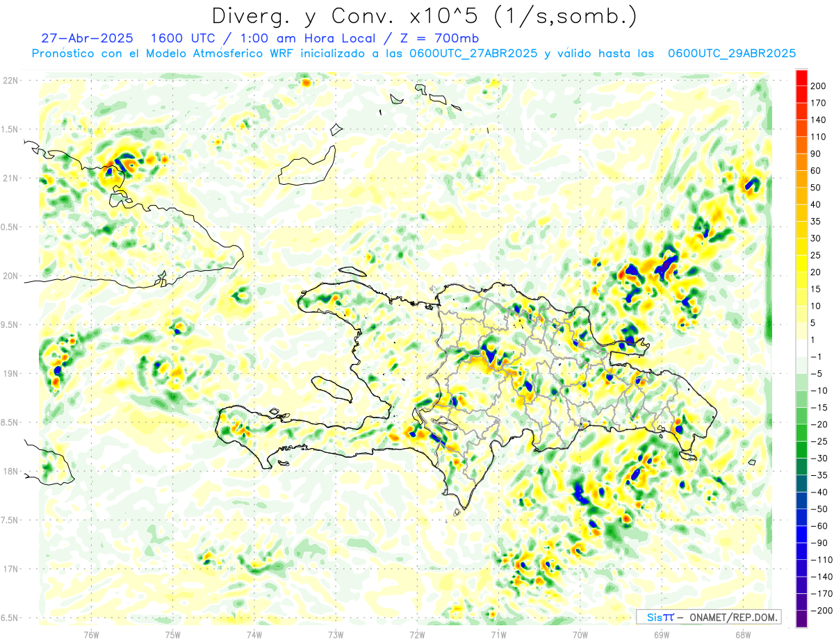Click the positive '40' colorbar value
Viewport: 834px width, 644px height.
tap(816, 204)
